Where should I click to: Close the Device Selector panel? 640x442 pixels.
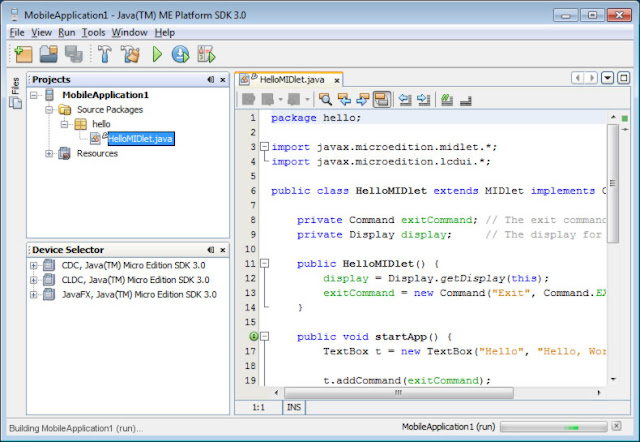click(222, 250)
